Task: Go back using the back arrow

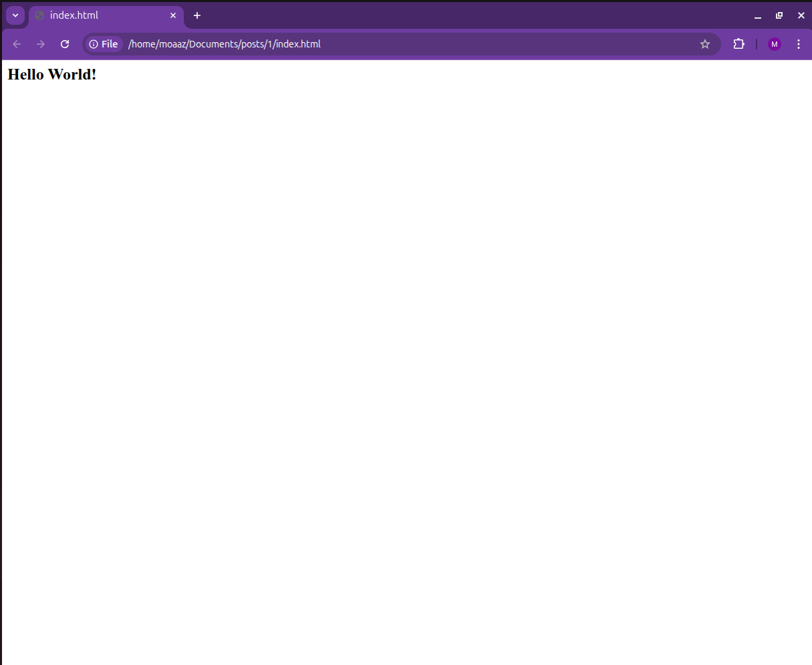Action: click(x=17, y=44)
